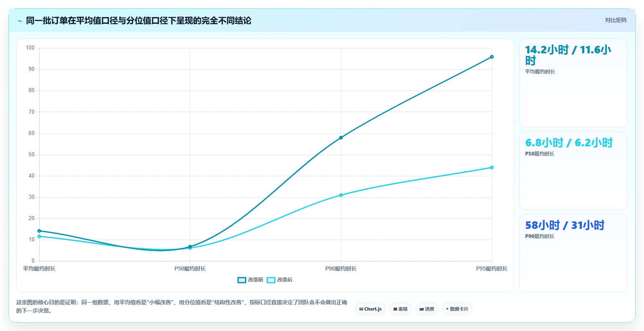644x331 pixels.
Task: Click the 改造后 P95 data point
Action: tap(492, 168)
